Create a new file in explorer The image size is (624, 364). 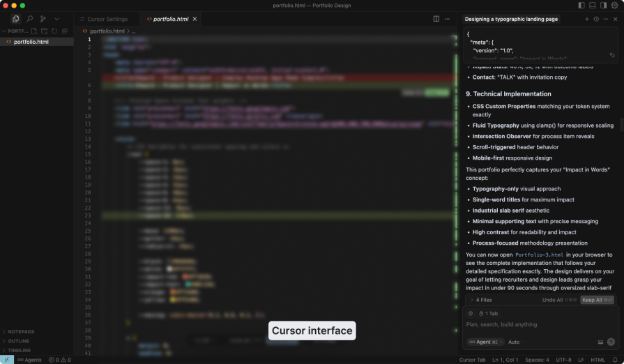click(34, 31)
